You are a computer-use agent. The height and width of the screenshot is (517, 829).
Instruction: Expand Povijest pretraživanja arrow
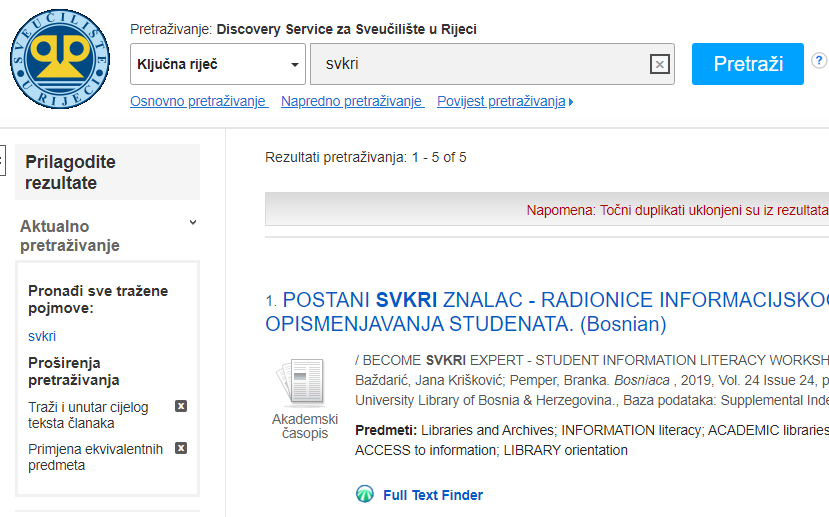pos(571,102)
